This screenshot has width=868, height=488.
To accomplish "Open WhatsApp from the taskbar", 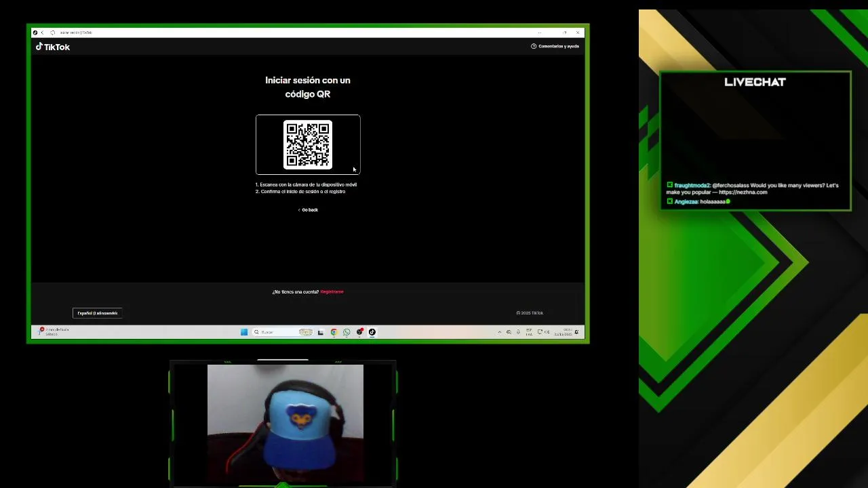I will (347, 332).
